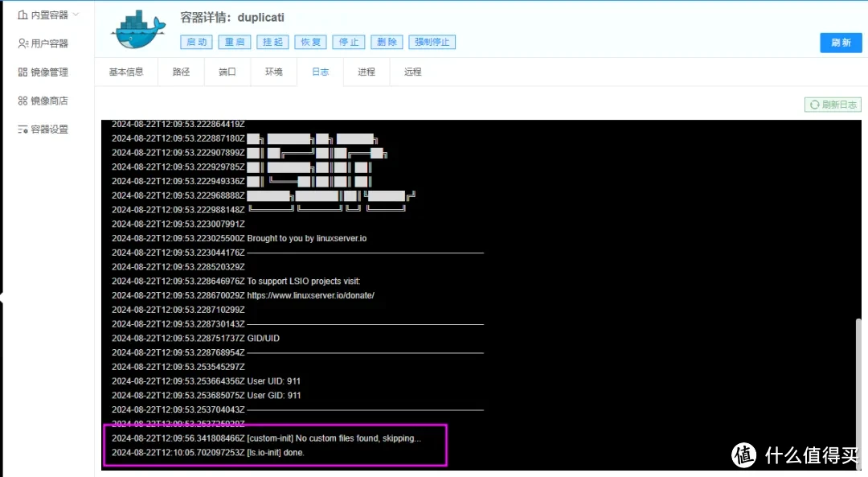Expand the 内置容器 menu chevron

coord(76,14)
